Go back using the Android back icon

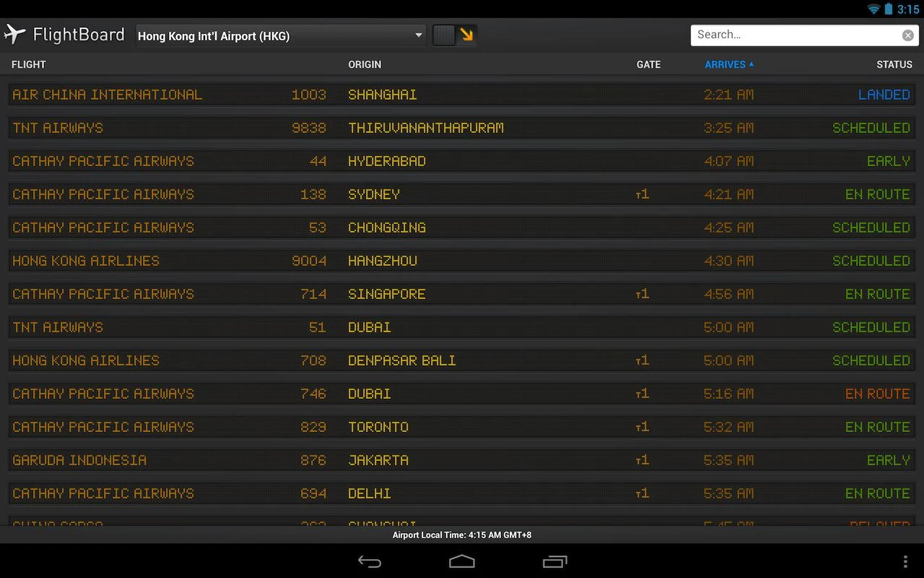coord(370,561)
